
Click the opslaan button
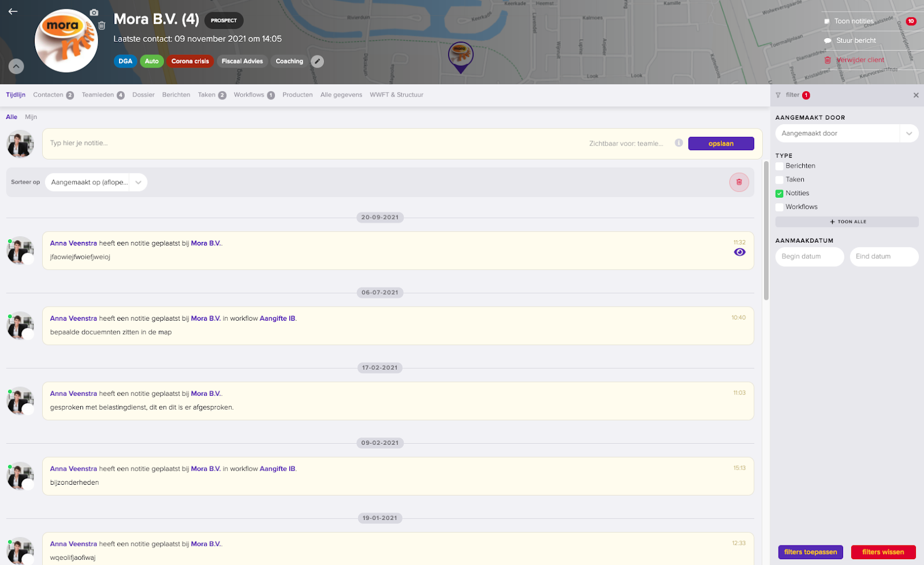[721, 143]
